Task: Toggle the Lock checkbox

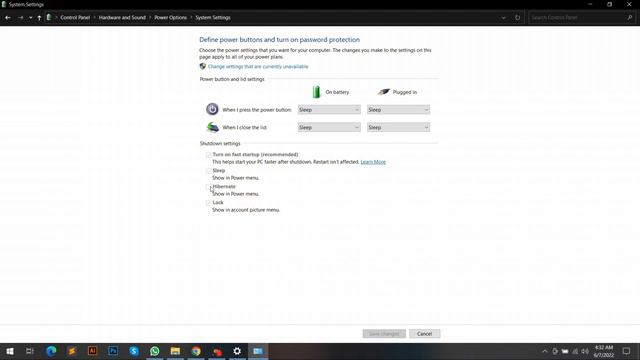Action: [x=208, y=202]
